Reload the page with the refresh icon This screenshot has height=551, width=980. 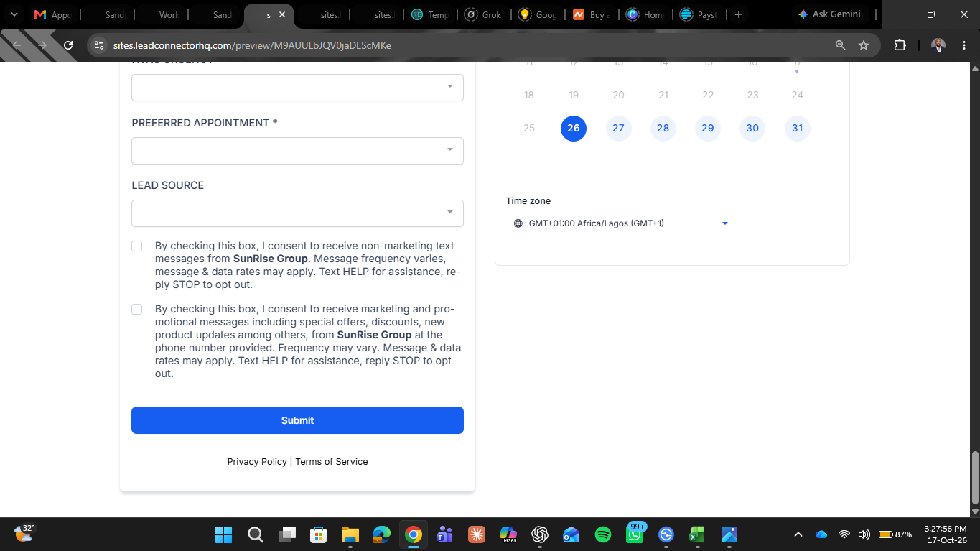(x=68, y=45)
